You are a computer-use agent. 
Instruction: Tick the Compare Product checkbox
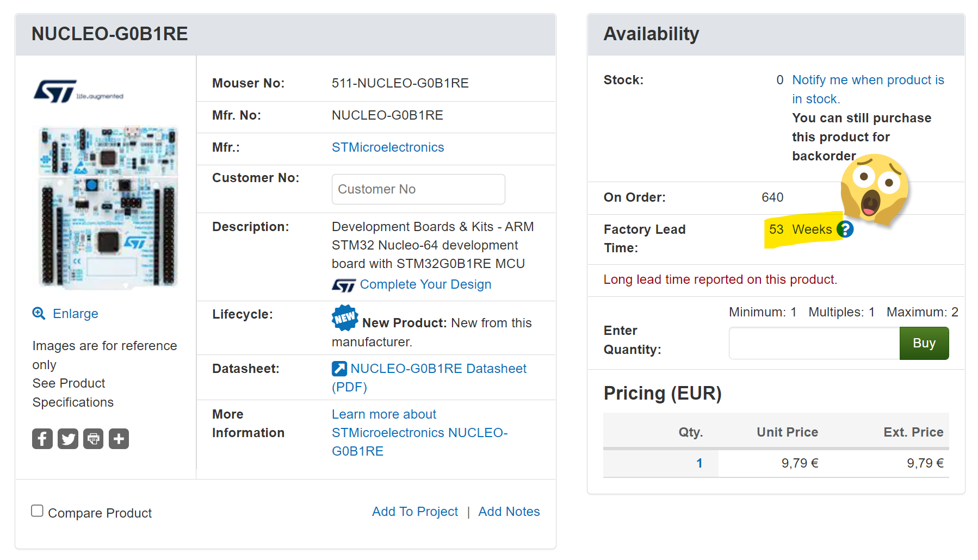[x=37, y=511]
